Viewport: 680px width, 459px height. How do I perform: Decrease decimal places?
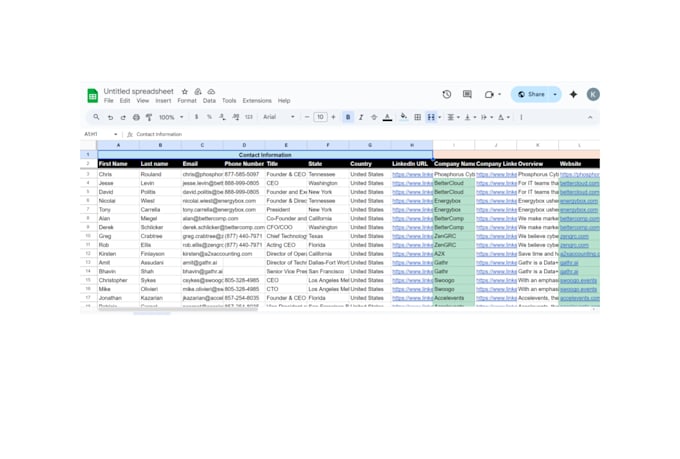coord(222,117)
